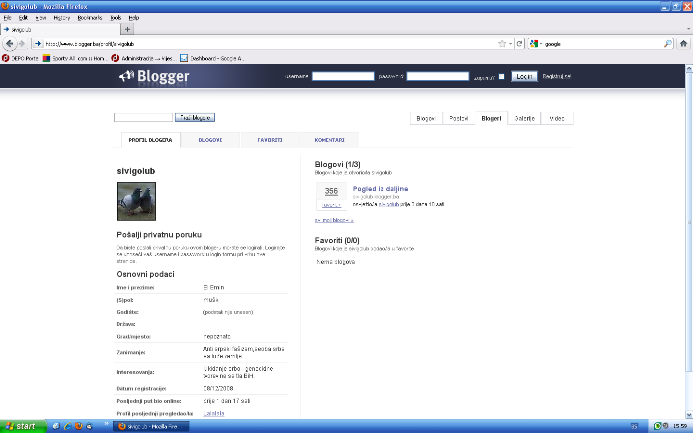Screen dimensions: 693x433
Task: Open the Pogled iz daljine blog link
Action: pyautogui.click(x=380, y=188)
